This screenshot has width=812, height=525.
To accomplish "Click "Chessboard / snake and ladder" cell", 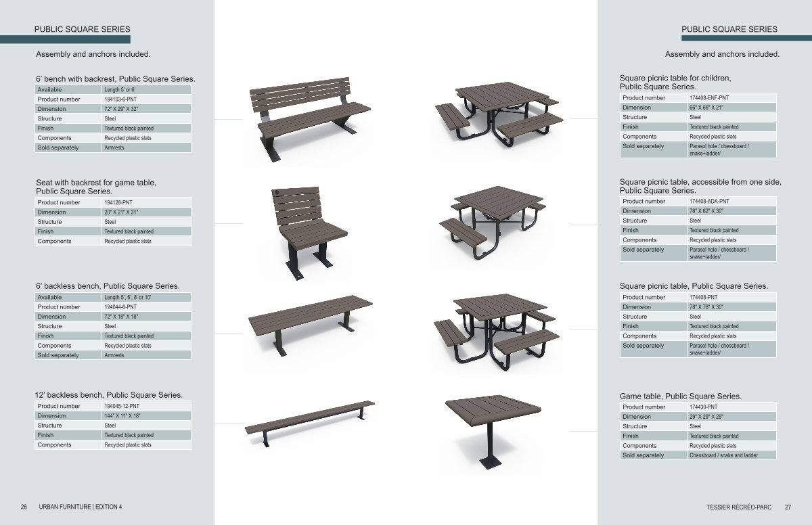I will (x=723, y=455).
